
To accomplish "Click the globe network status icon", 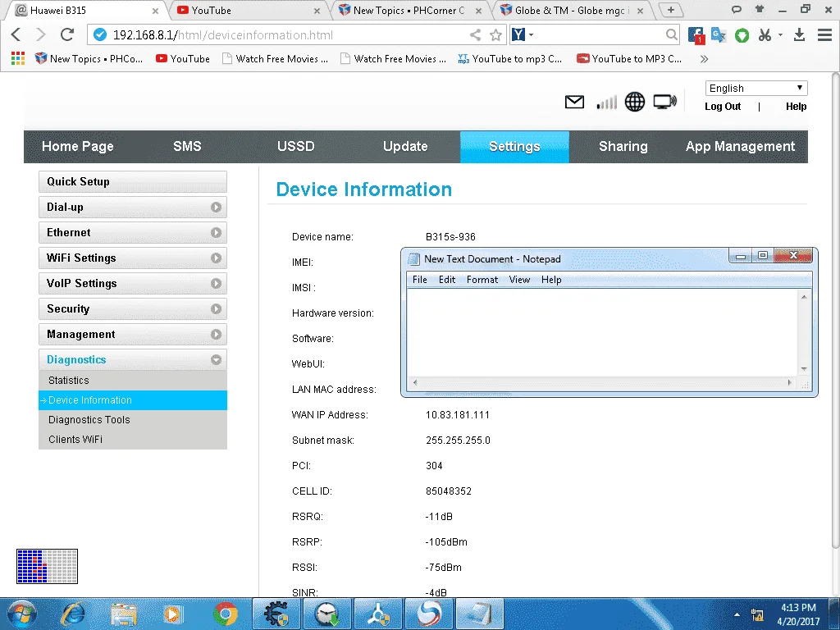I will point(635,102).
